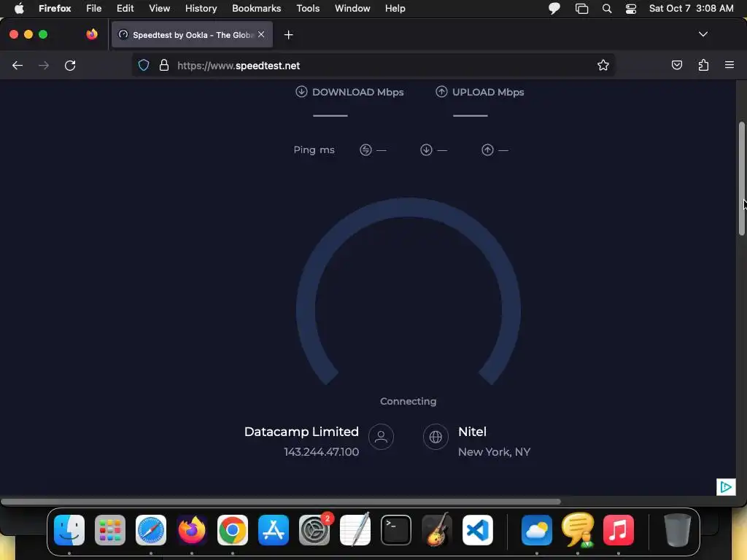Close the Speedtest by Ookla tab

click(x=261, y=34)
